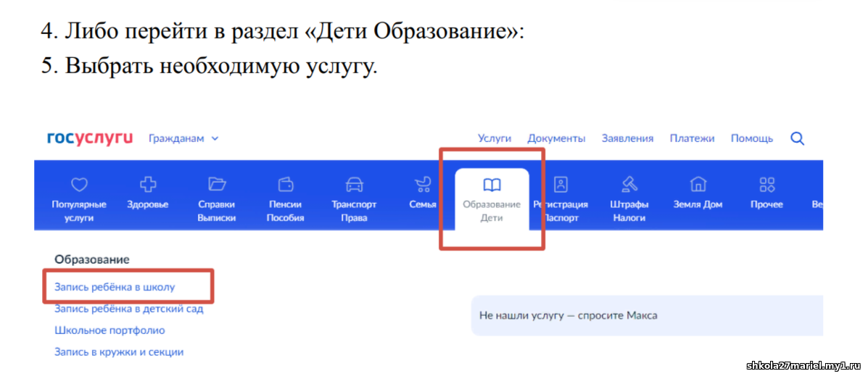
Task: Open the Прочее category label
Action: point(766,204)
